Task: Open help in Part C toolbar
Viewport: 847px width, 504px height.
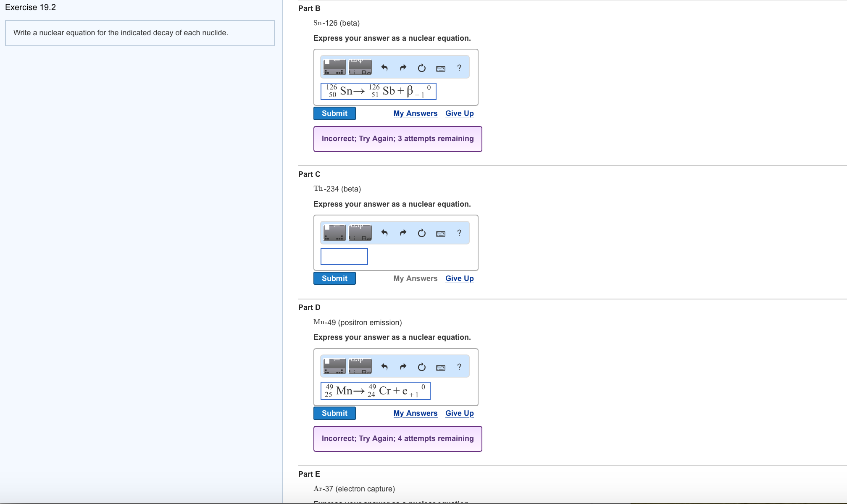Action: [459, 233]
